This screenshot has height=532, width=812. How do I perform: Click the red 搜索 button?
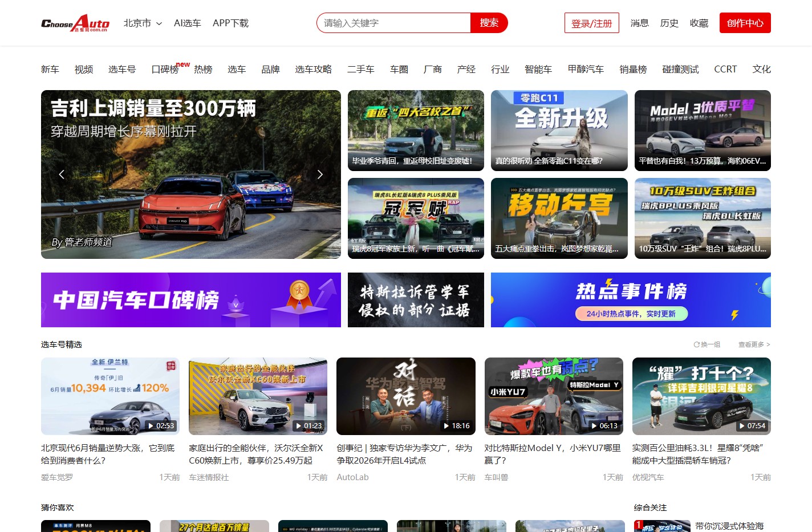click(489, 23)
